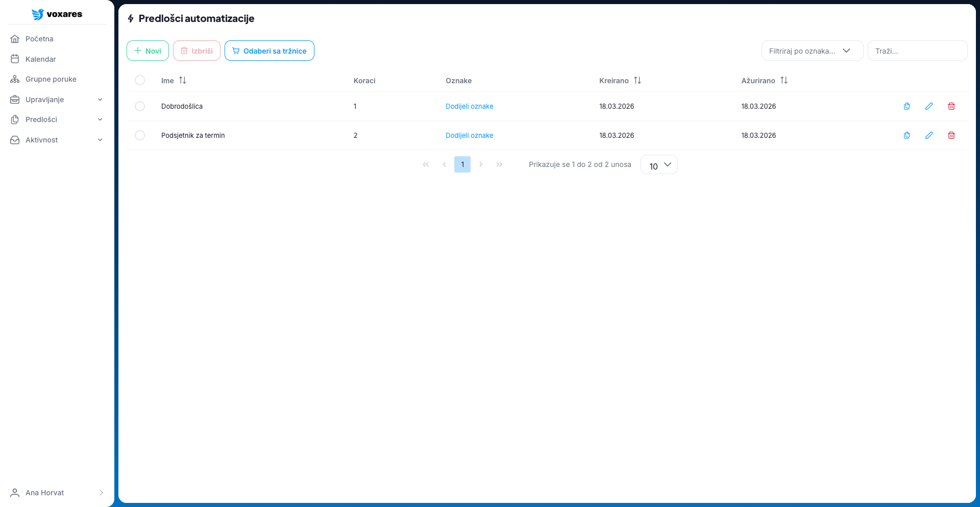Delete the Podsjetnik za termin row

coord(951,135)
